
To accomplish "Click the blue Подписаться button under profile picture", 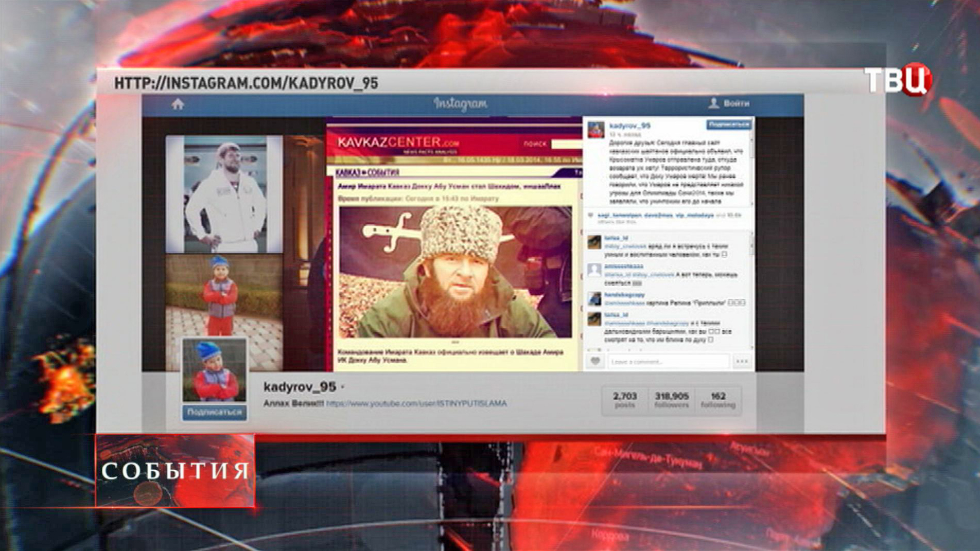I will point(215,412).
